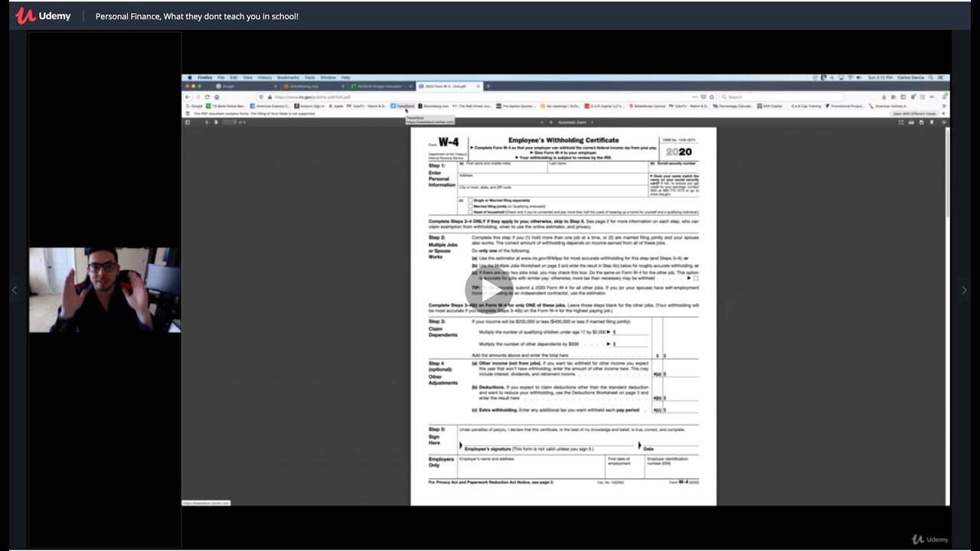This screenshot has width=980, height=551.
Task: Close the PDF forms notification bar
Action: point(943,113)
